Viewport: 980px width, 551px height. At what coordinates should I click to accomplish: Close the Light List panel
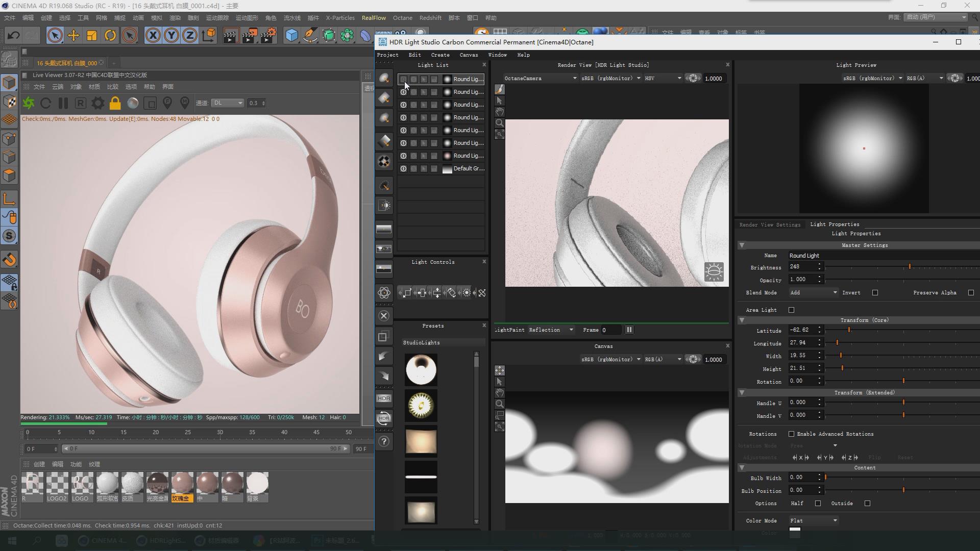484,65
